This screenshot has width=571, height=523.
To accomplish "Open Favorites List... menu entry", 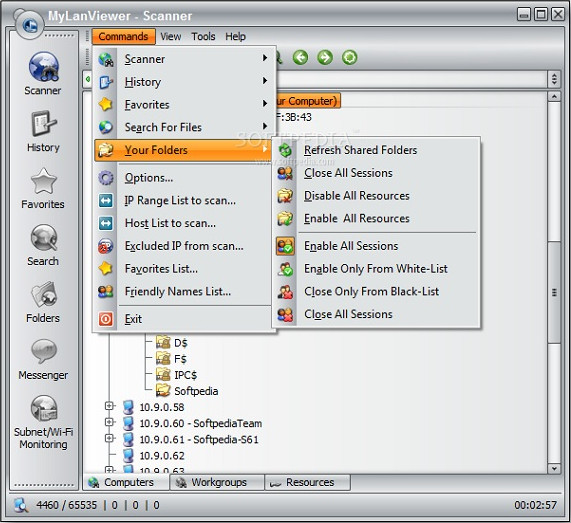I will pos(184,269).
